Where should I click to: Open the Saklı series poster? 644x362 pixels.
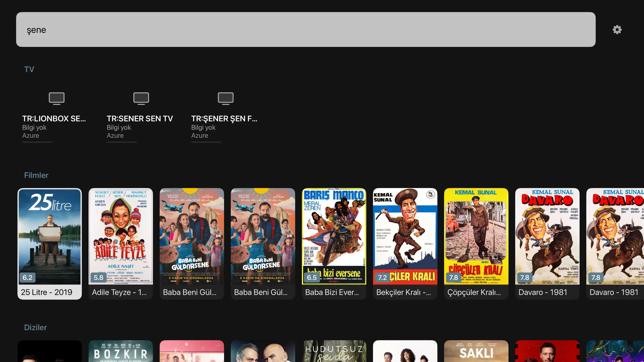(476, 351)
